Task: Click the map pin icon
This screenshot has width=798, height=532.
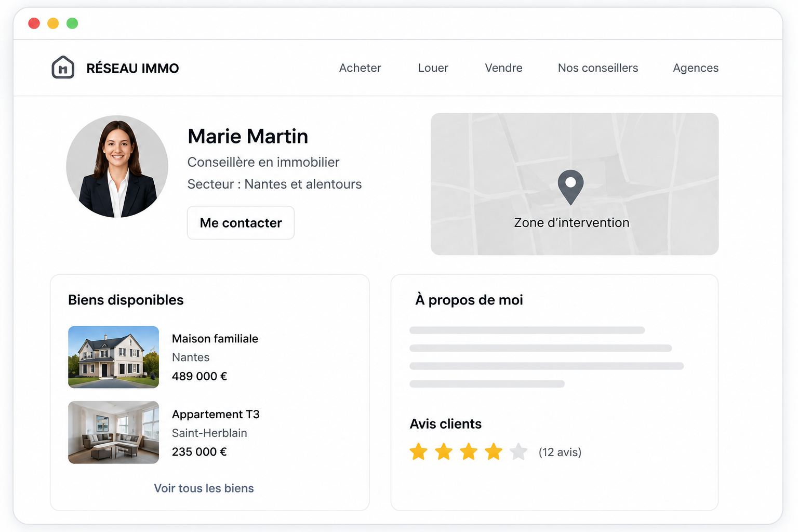Action: 570,187
